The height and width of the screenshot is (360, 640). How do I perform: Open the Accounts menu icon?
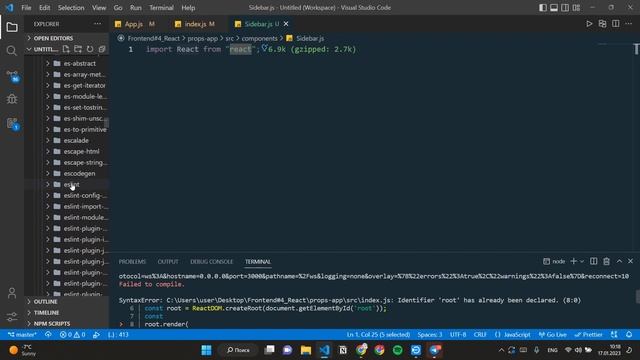(x=12, y=293)
